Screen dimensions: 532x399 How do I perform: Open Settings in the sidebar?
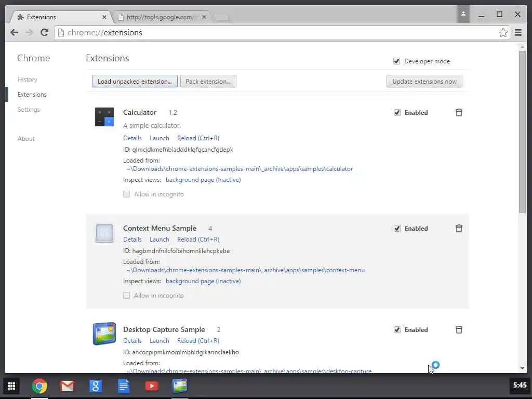click(x=29, y=109)
